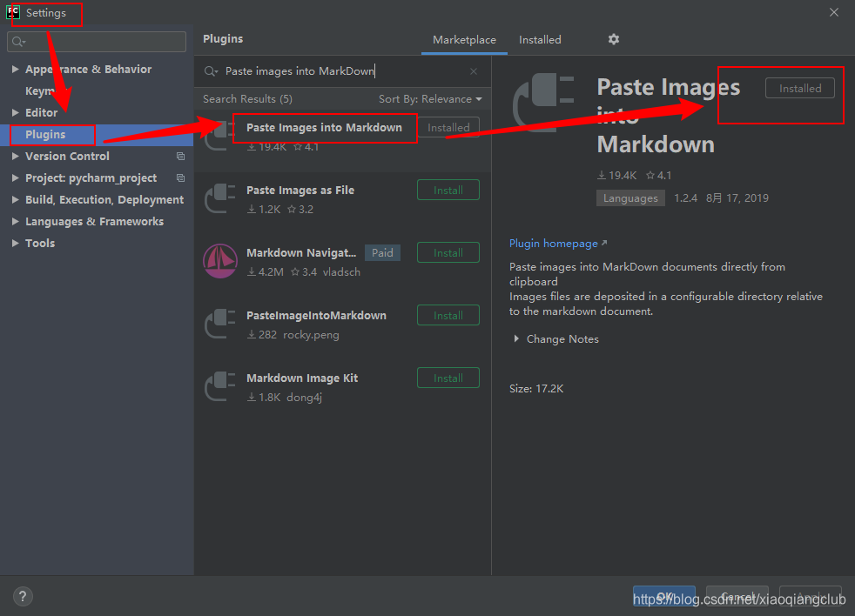Image resolution: width=855 pixels, height=616 pixels.
Task: Click the settings search magnifier icon
Action: click(18, 42)
